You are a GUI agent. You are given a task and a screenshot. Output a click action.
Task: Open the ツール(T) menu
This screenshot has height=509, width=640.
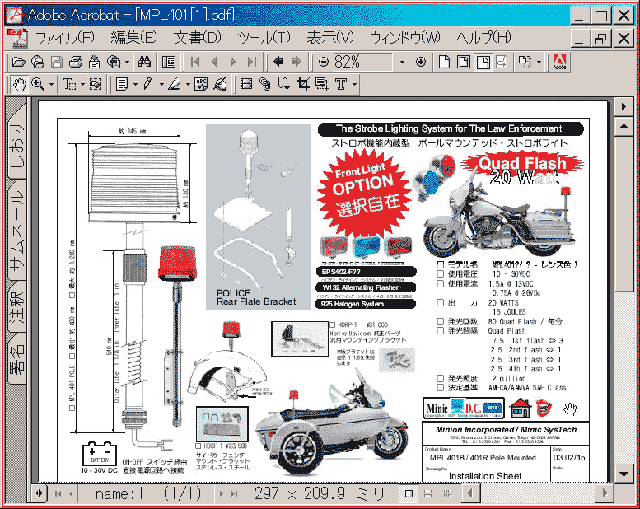264,38
